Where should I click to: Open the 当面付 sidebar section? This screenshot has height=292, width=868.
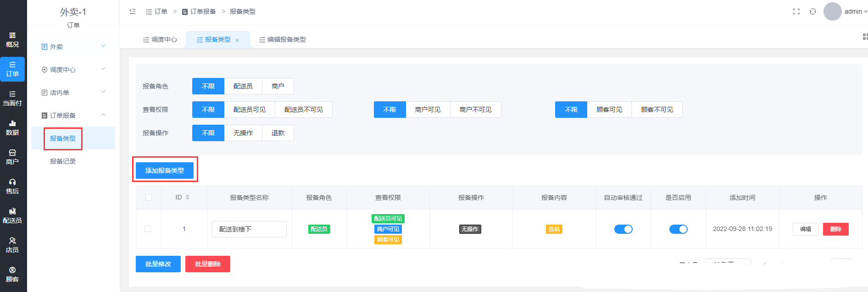pyautogui.click(x=12, y=99)
